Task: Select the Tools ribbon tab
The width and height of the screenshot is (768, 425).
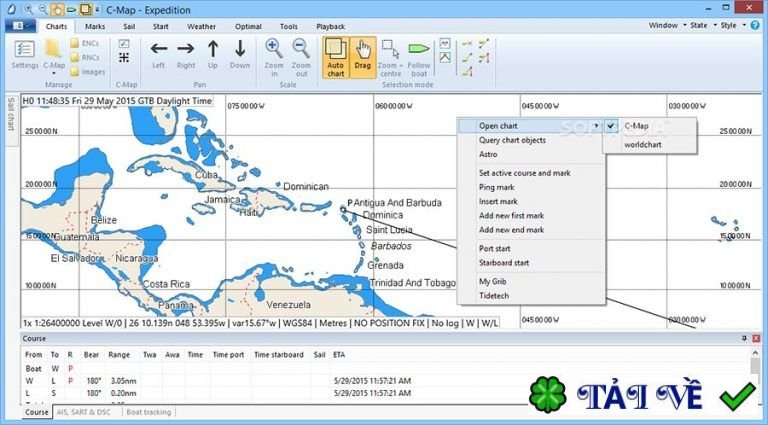Action: pos(288,26)
